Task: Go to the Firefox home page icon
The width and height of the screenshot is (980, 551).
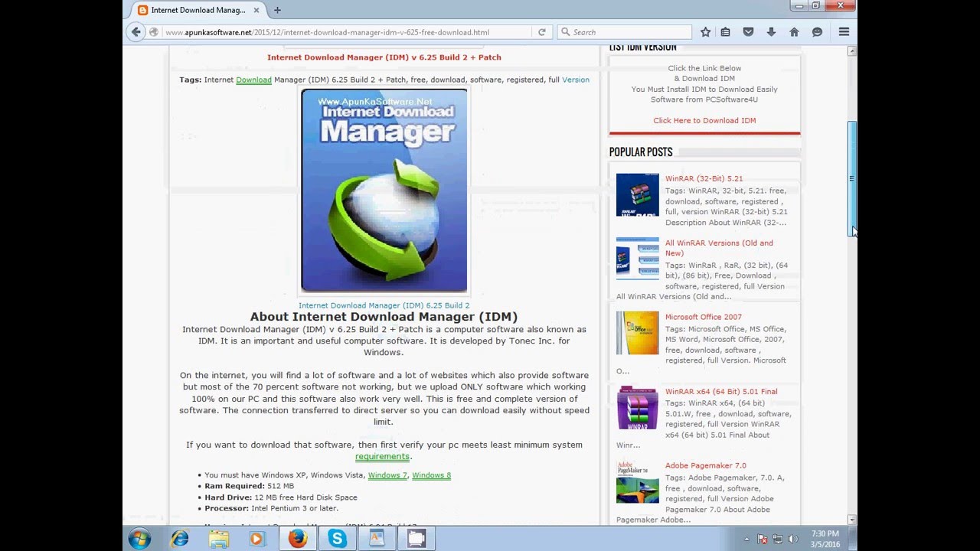Action: point(794,32)
